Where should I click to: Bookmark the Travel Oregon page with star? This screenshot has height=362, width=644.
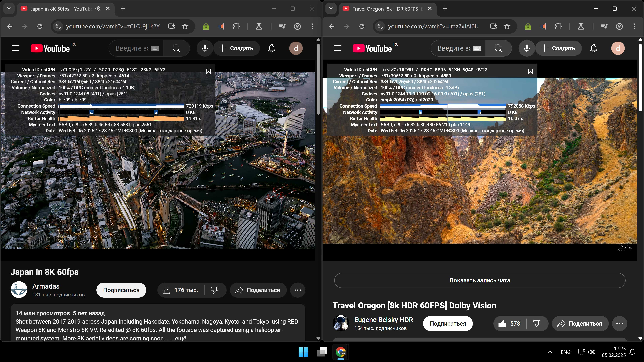point(507,26)
